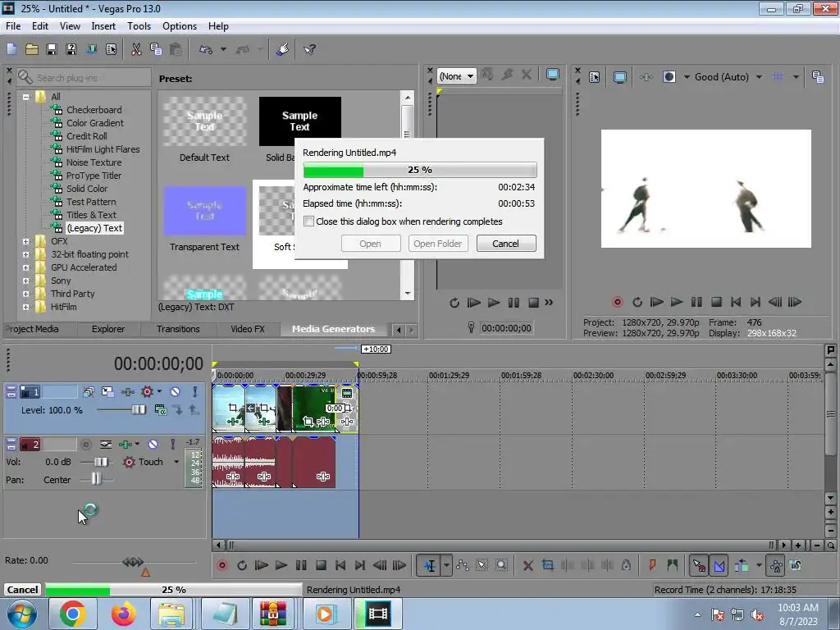Open the Tools menu
Screen dimensions: 840x630
pos(139,25)
